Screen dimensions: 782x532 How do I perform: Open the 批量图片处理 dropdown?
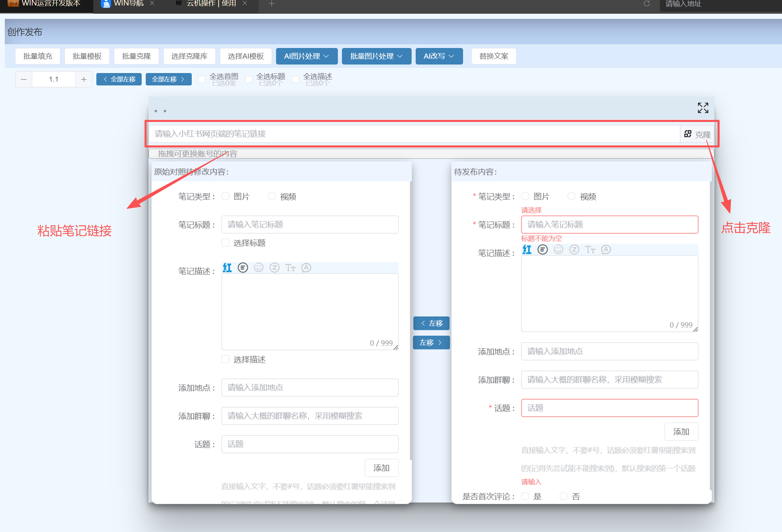[376, 56]
